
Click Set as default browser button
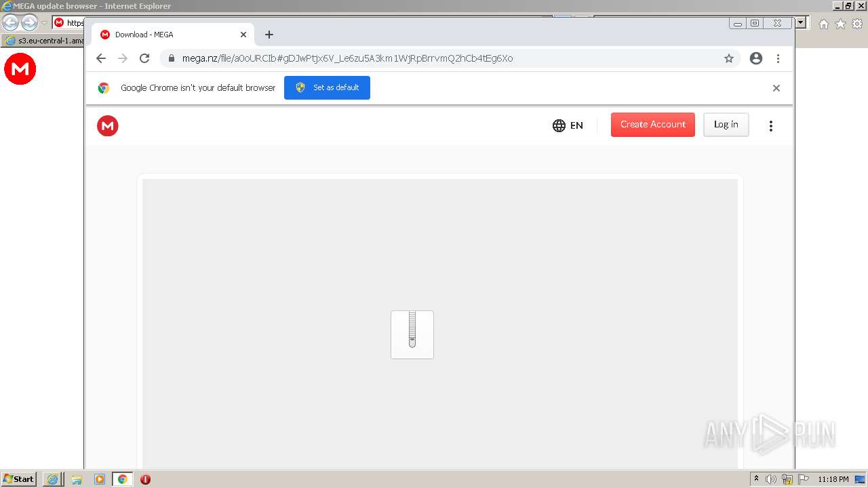pos(327,87)
